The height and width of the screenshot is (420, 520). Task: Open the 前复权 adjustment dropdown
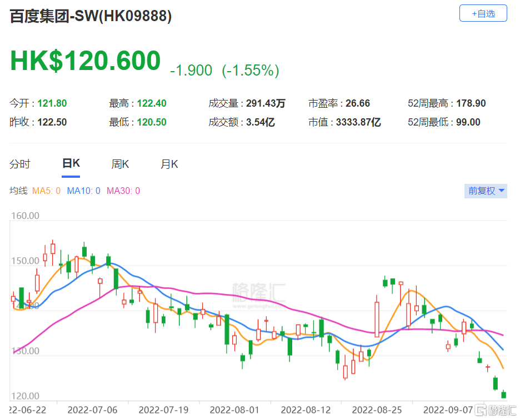pos(485,191)
